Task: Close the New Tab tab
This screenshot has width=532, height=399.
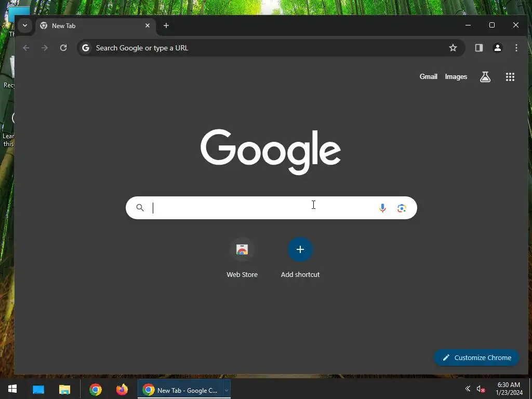Action: click(147, 25)
